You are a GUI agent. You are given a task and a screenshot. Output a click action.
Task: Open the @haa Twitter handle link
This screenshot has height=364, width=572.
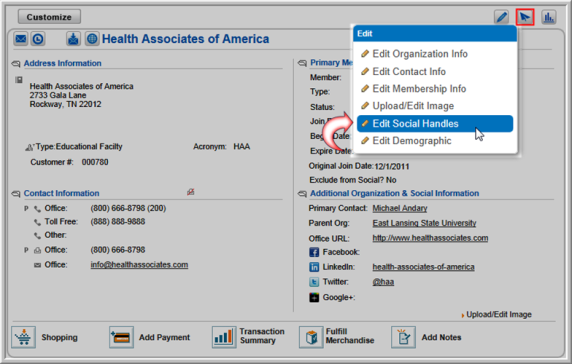383,282
